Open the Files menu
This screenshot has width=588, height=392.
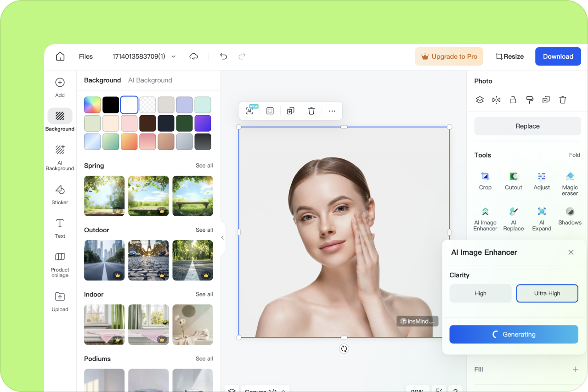tap(86, 56)
